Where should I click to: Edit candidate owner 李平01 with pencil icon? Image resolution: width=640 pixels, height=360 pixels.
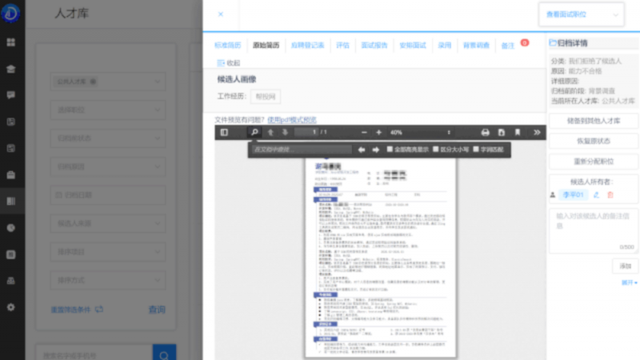pyautogui.click(x=596, y=195)
